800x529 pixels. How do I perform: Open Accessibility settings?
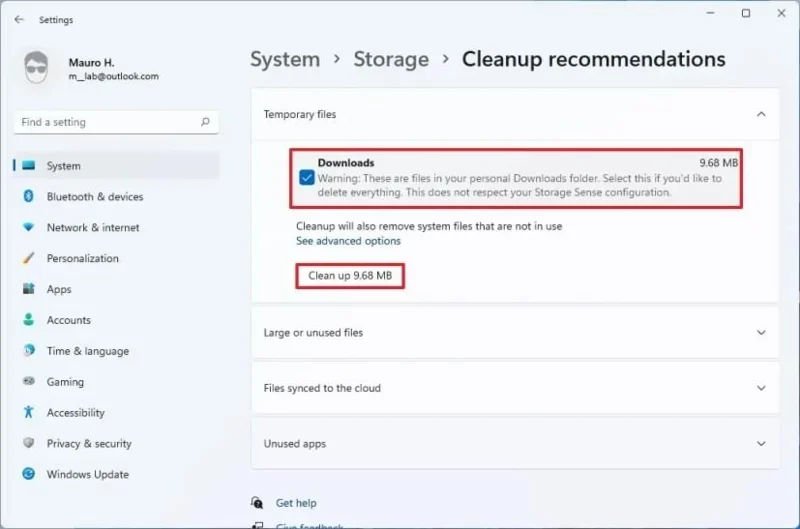117,412
